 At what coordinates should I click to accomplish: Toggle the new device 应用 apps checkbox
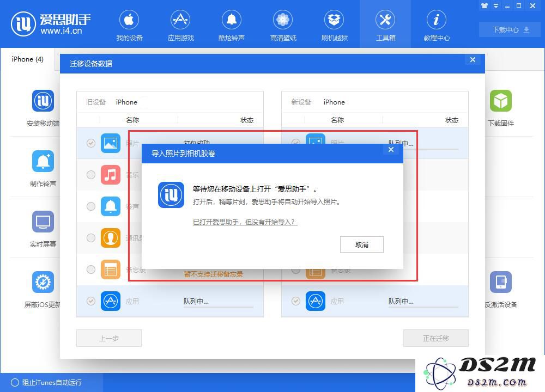tap(296, 301)
